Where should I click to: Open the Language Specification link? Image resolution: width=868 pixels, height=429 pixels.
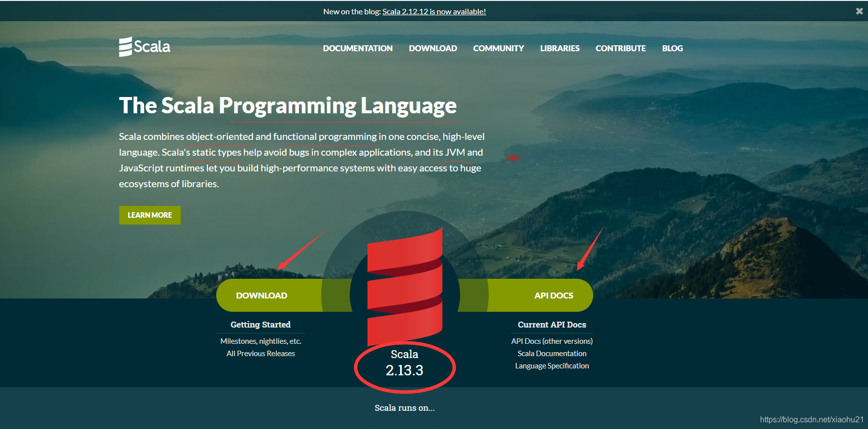552,365
